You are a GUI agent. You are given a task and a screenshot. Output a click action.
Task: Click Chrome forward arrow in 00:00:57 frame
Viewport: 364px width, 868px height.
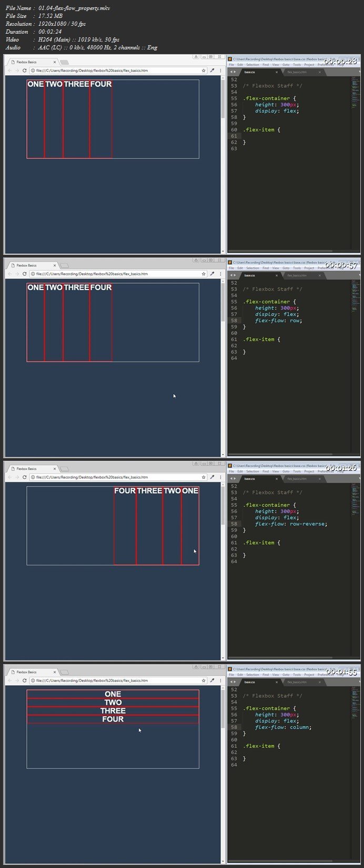[17, 274]
